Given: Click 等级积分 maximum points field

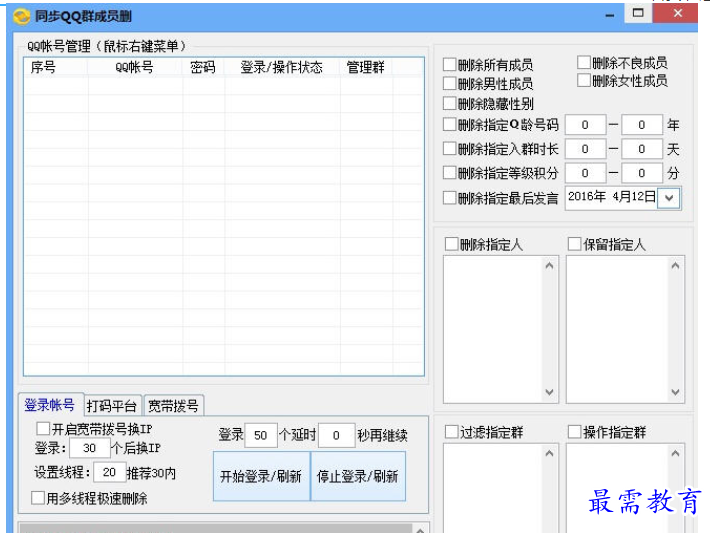Looking at the screenshot, I should (642, 173).
